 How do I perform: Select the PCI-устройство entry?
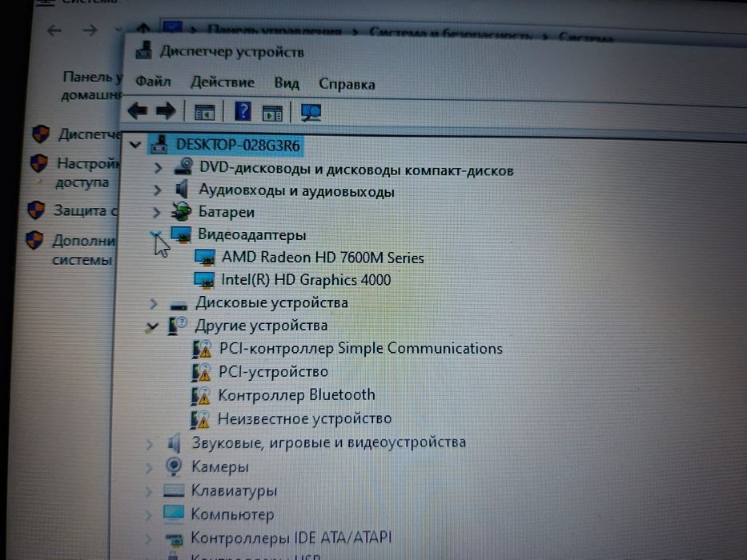(274, 371)
